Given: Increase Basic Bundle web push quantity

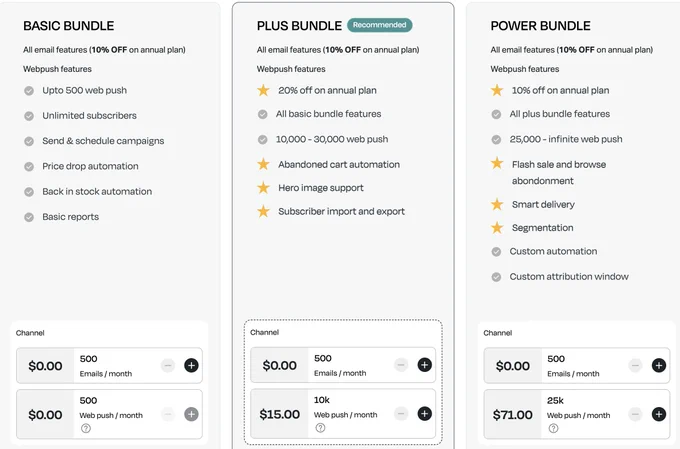Looking at the screenshot, I should point(191,414).
